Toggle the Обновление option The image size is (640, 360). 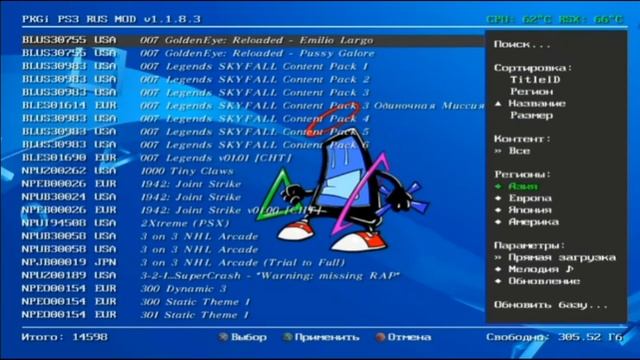coord(544,281)
